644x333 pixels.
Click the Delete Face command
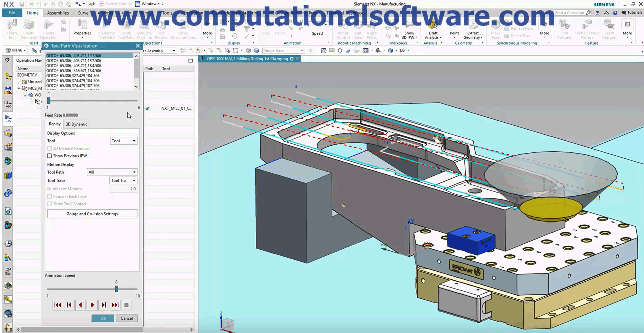(517, 36)
